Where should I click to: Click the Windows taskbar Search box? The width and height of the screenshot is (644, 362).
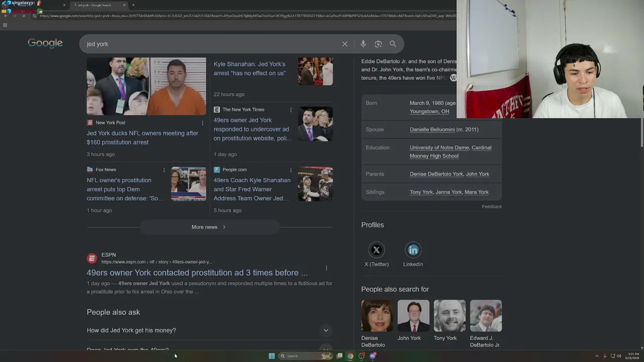point(306,356)
